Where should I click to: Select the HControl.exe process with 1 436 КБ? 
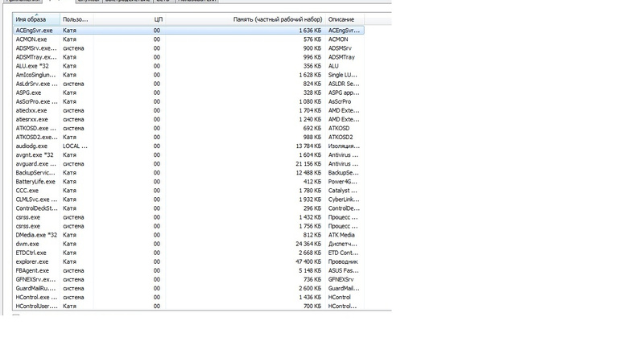coord(188,297)
